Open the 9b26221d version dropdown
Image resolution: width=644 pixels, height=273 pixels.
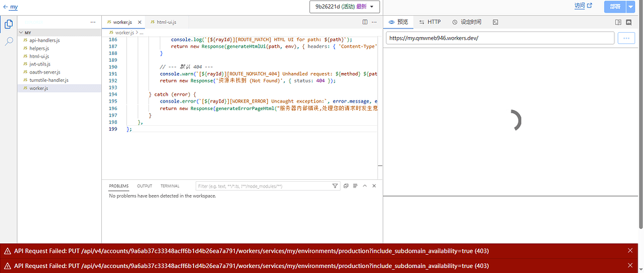point(345,6)
